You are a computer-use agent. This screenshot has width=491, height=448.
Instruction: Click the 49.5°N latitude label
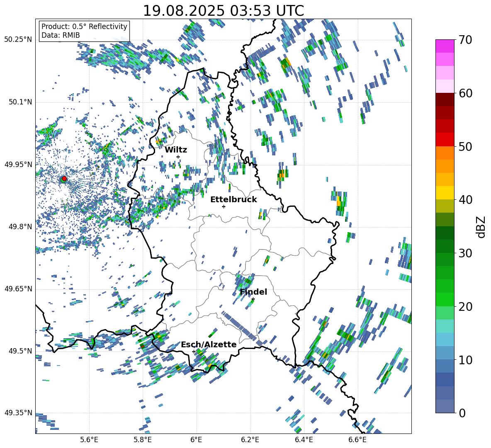(20, 351)
